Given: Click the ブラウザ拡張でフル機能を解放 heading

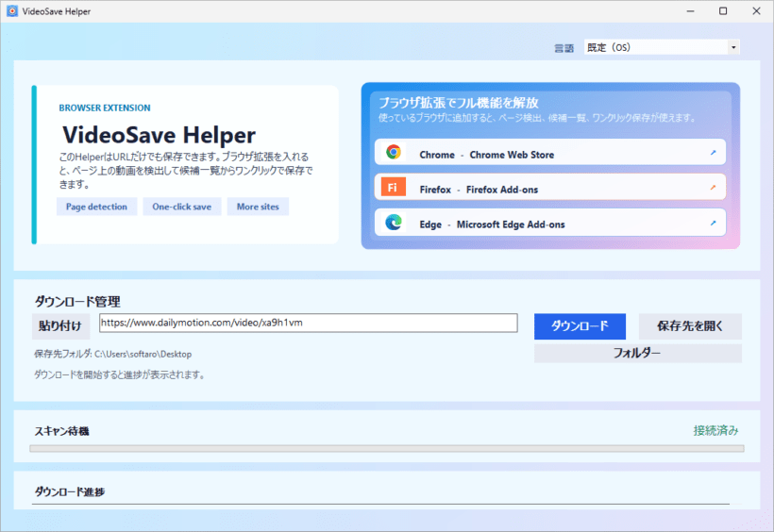Looking at the screenshot, I should click(x=458, y=103).
